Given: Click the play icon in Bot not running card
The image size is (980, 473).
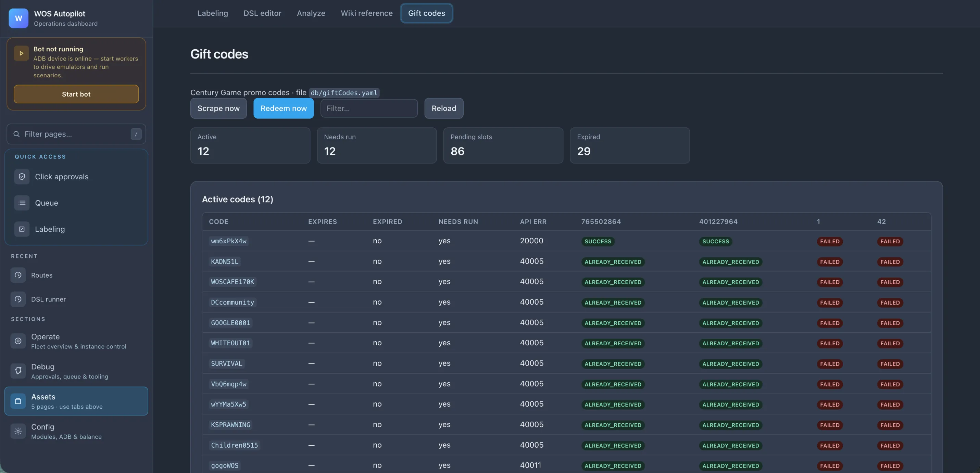Looking at the screenshot, I should (21, 53).
